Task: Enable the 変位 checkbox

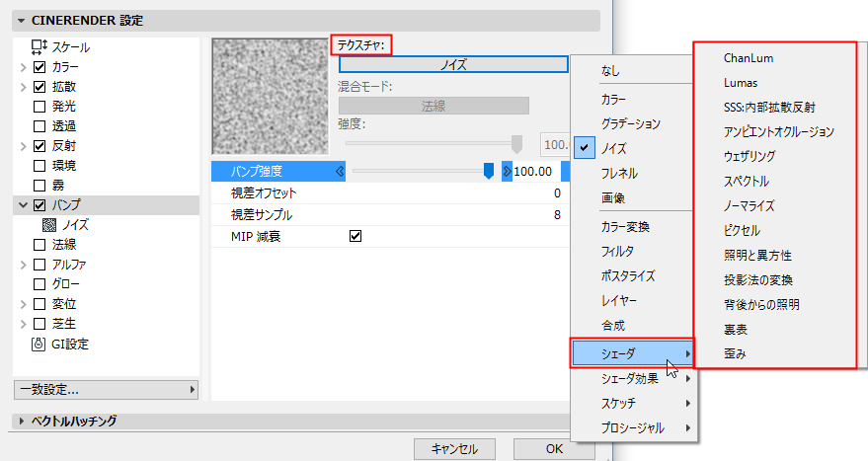Action: [x=39, y=304]
